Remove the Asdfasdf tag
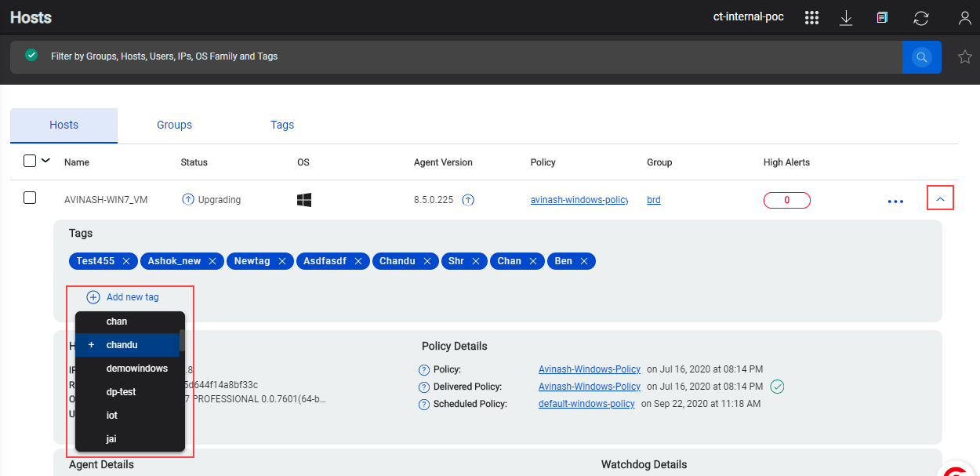This screenshot has height=476, width=980. click(x=358, y=261)
